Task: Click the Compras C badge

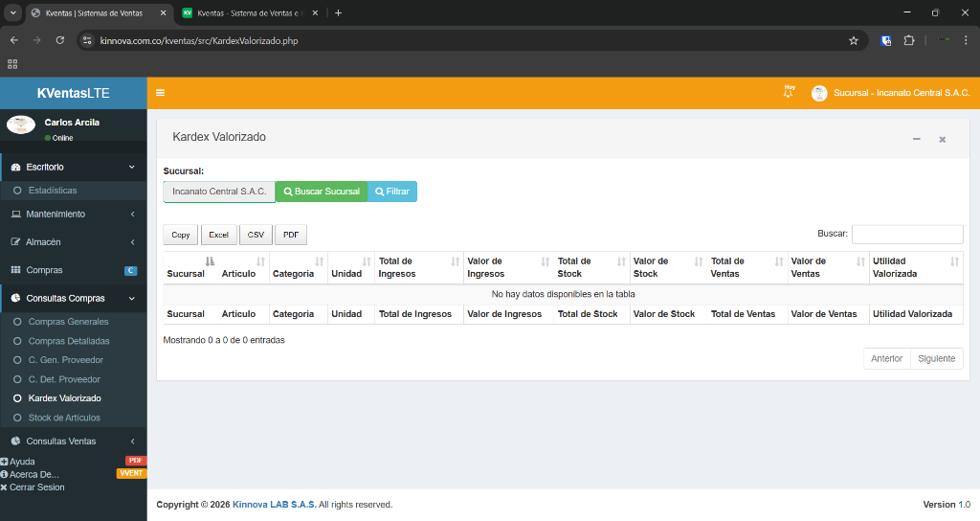Action: pos(130,271)
